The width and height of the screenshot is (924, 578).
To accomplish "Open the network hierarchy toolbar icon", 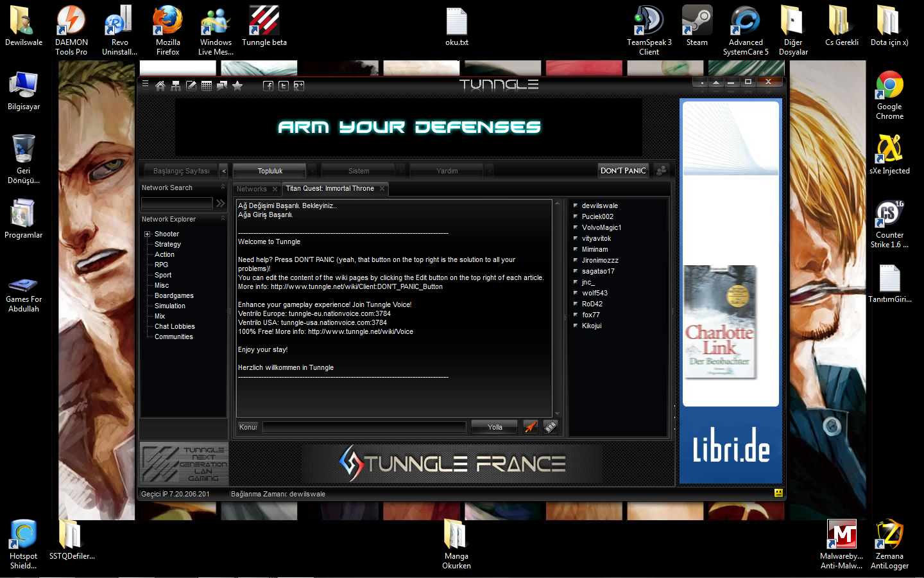I will [176, 85].
